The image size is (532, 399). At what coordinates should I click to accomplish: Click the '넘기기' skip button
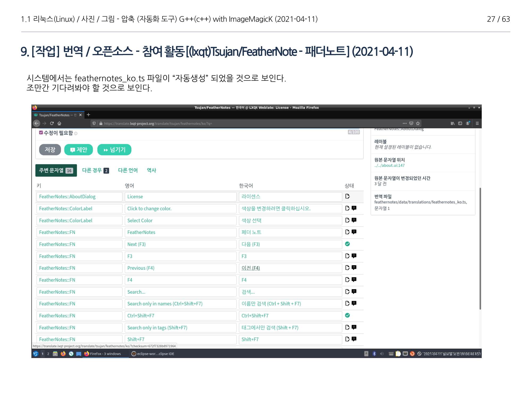[x=114, y=150]
